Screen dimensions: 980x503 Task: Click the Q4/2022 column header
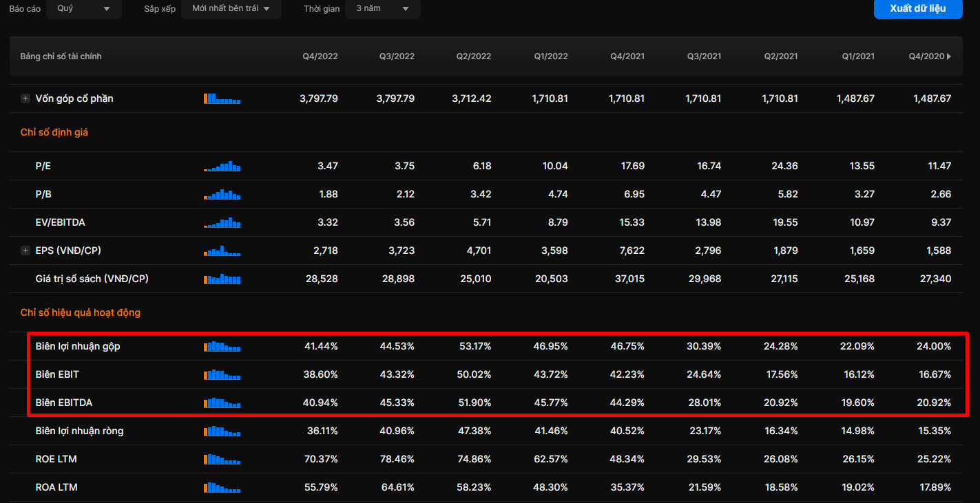(320, 56)
